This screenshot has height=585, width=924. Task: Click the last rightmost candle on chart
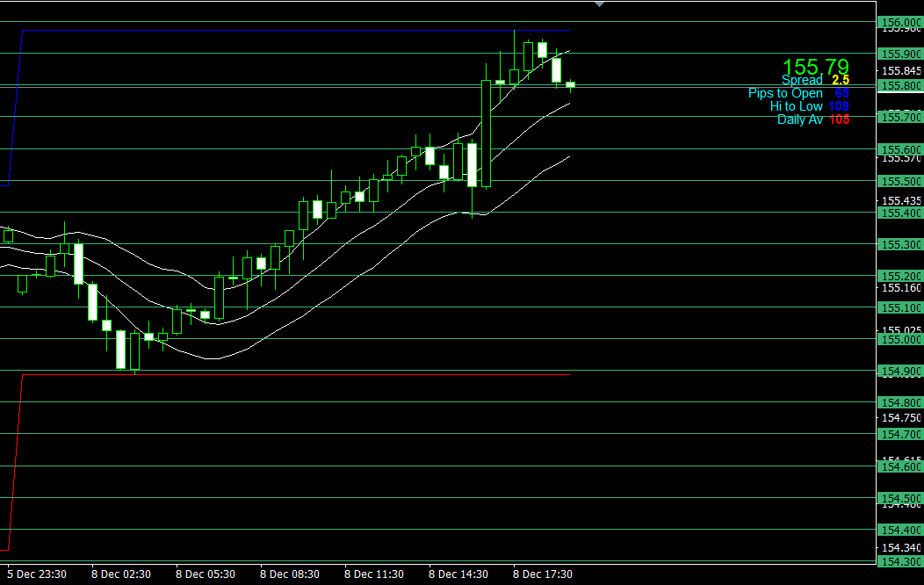(x=570, y=84)
